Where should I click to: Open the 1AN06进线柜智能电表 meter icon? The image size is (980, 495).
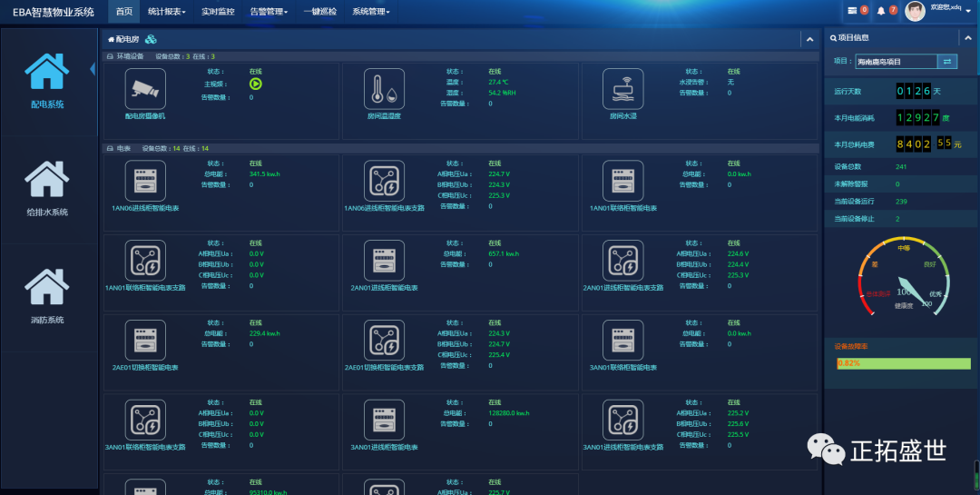(145, 180)
